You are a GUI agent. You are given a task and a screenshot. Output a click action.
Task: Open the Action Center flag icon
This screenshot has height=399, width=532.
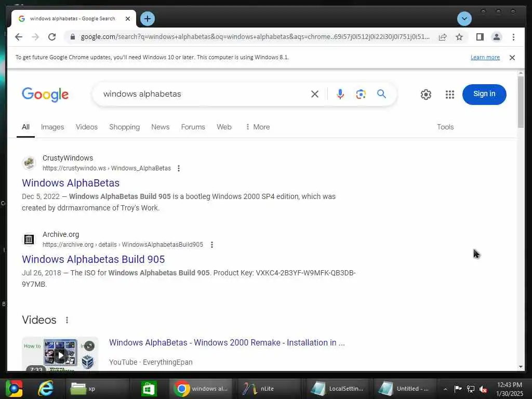(x=458, y=389)
